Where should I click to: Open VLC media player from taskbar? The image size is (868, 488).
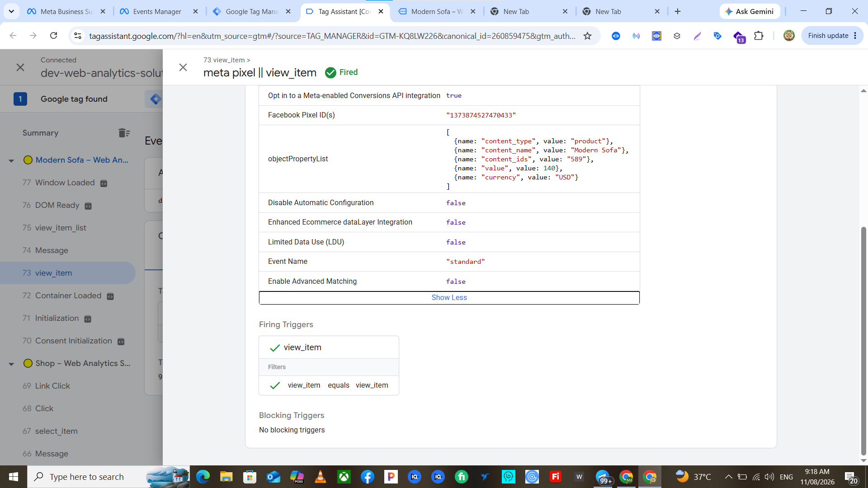click(x=321, y=477)
